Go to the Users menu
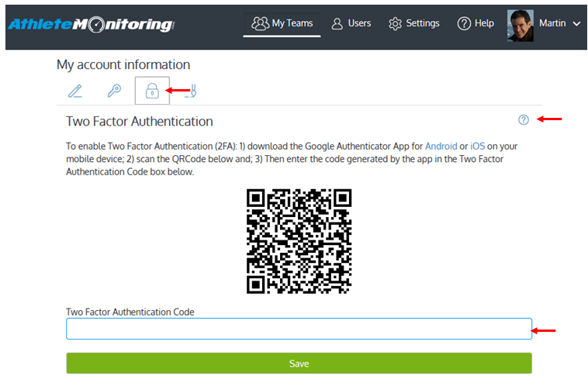588x390 pixels. [x=351, y=23]
